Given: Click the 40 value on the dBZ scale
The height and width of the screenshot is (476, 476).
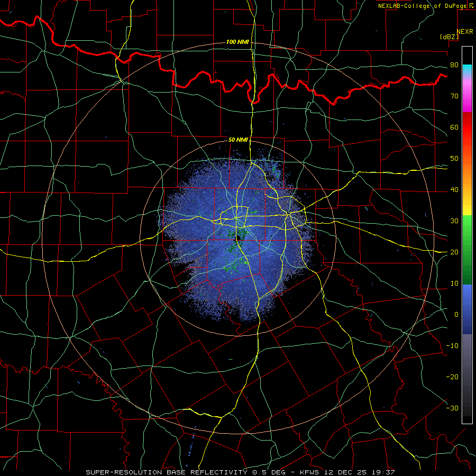Looking at the screenshot, I should point(454,190).
